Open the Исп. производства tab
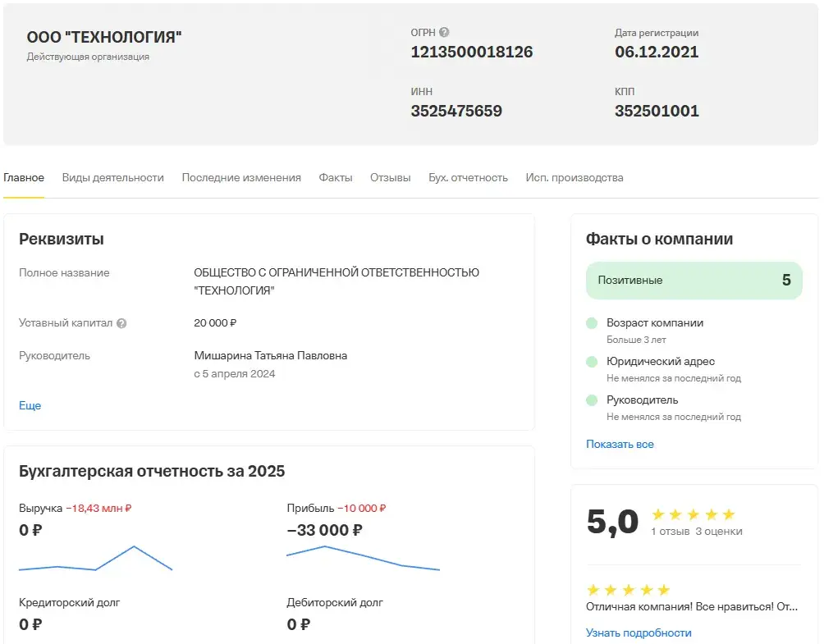Viewport: 824px width, 644px height. pyautogui.click(x=575, y=177)
